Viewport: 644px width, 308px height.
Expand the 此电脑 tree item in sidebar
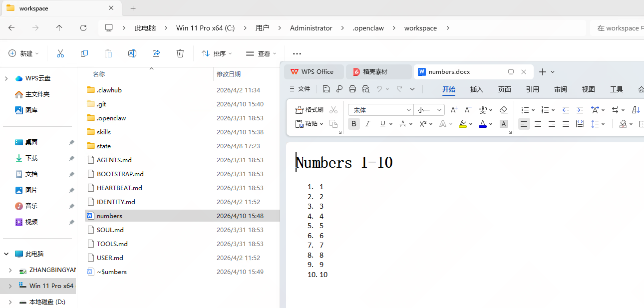6,254
